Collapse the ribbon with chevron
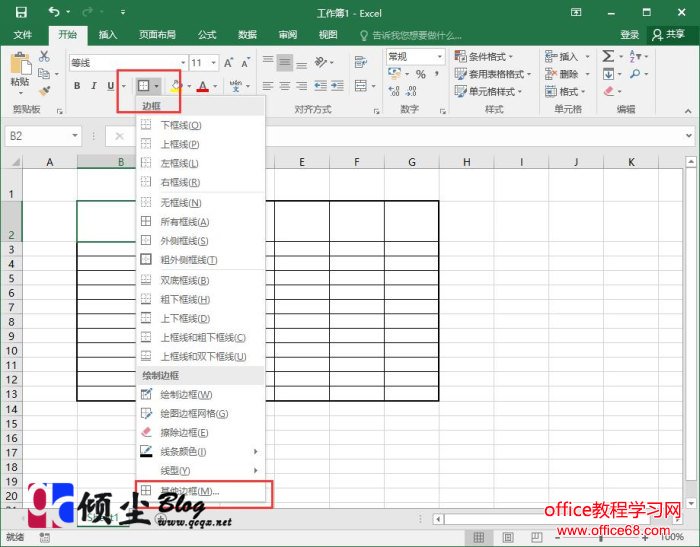This screenshot has width=700, height=547. (688, 110)
